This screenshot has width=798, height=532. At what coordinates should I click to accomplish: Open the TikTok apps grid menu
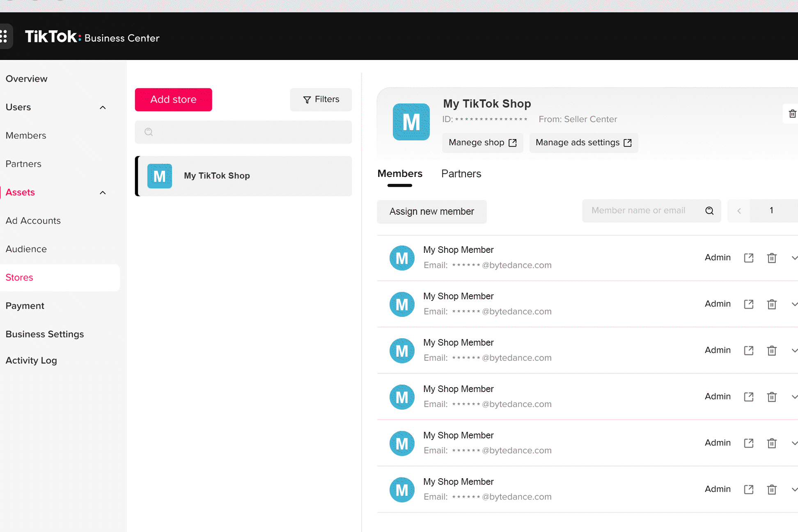pos(5,37)
